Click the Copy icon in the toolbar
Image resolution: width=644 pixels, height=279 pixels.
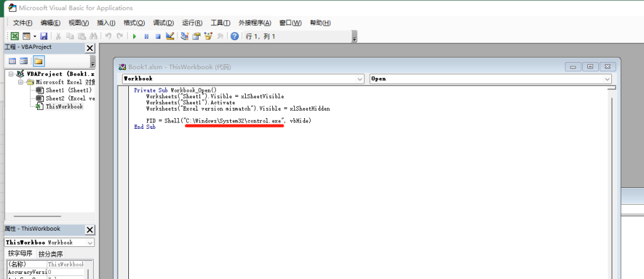coord(70,36)
